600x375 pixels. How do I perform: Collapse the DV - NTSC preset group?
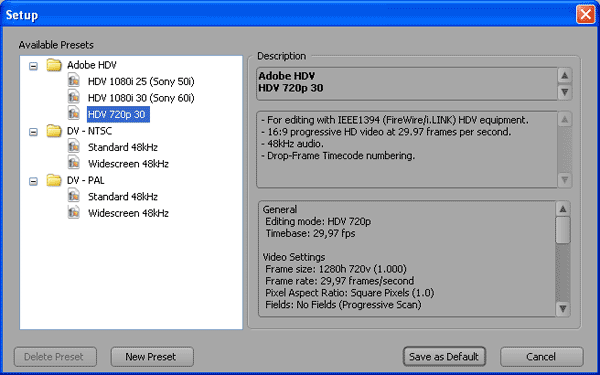pos(34,132)
